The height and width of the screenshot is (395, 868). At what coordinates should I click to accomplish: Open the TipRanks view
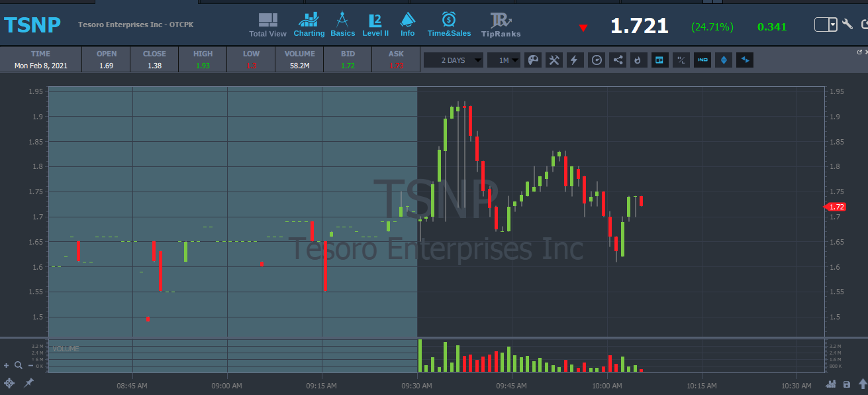point(501,25)
